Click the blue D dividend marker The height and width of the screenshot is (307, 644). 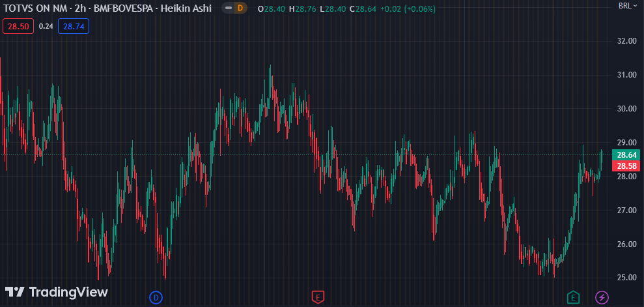coord(156,297)
